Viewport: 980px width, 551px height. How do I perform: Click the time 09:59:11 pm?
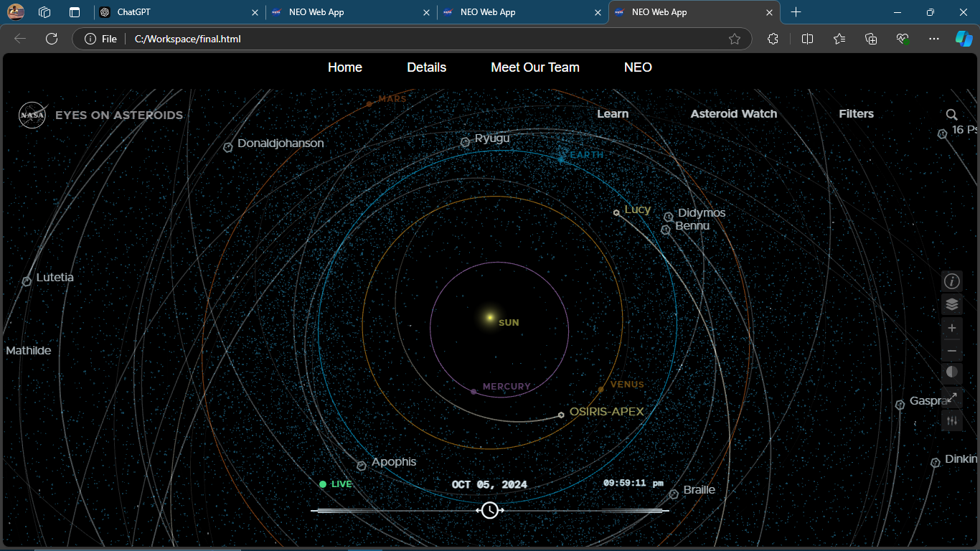633,484
